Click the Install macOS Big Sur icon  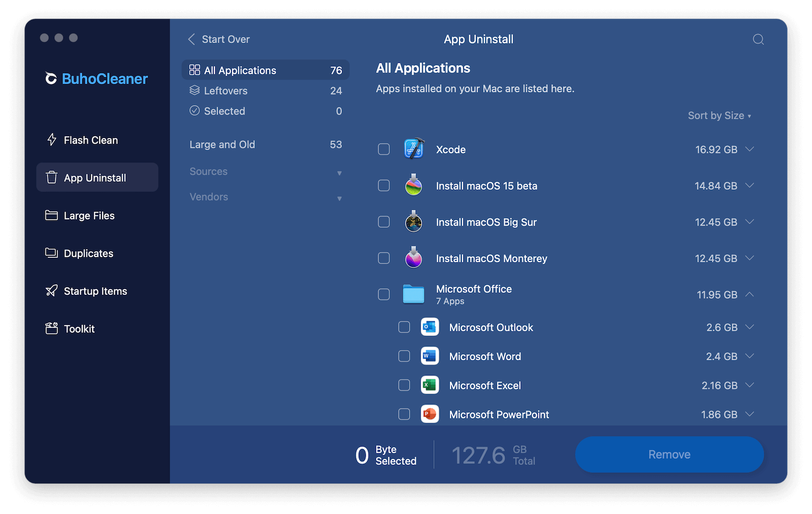point(414,222)
